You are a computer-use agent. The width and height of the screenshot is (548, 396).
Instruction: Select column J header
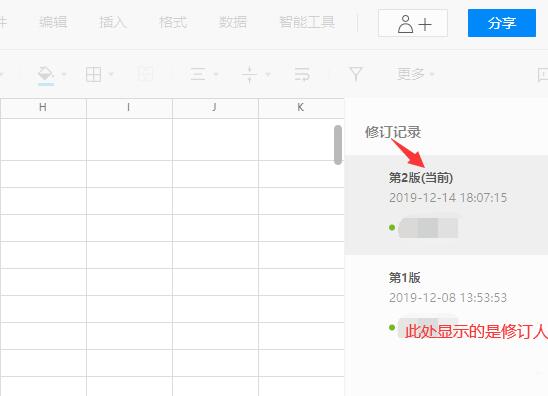point(215,108)
